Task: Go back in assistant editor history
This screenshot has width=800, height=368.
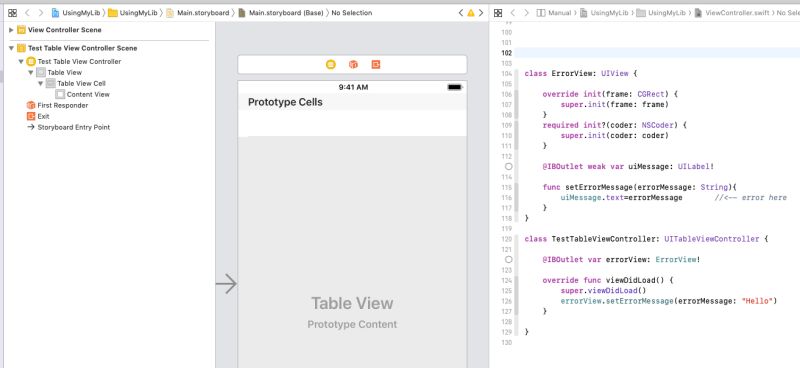Action: [x=513, y=13]
